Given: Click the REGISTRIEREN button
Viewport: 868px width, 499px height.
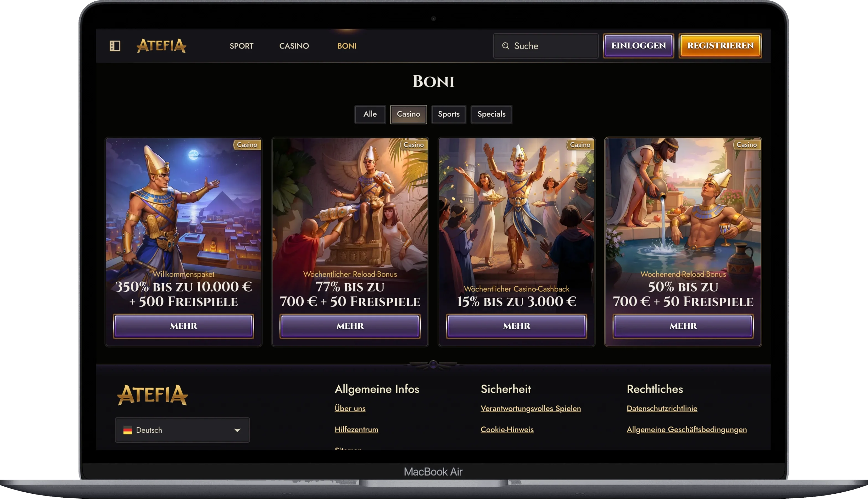Looking at the screenshot, I should (x=720, y=46).
